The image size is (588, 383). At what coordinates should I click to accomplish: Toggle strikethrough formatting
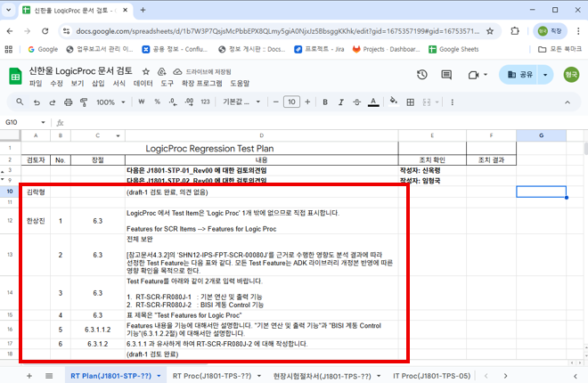pyautogui.click(x=355, y=102)
